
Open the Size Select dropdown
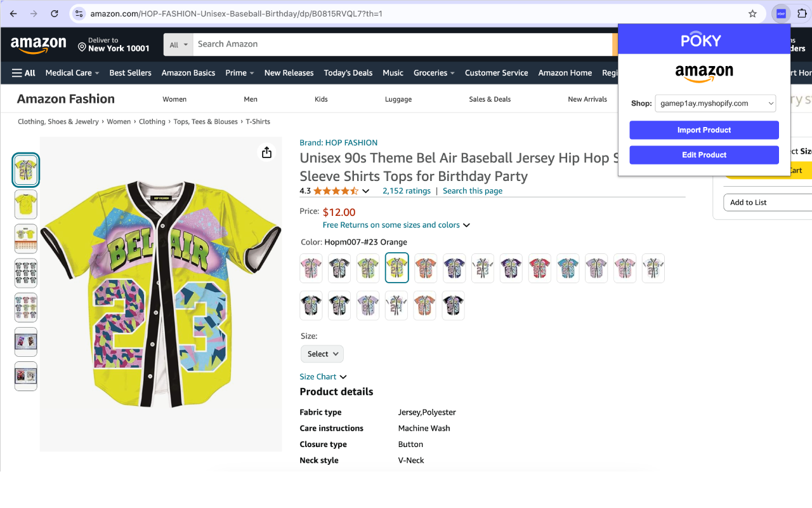pos(322,354)
